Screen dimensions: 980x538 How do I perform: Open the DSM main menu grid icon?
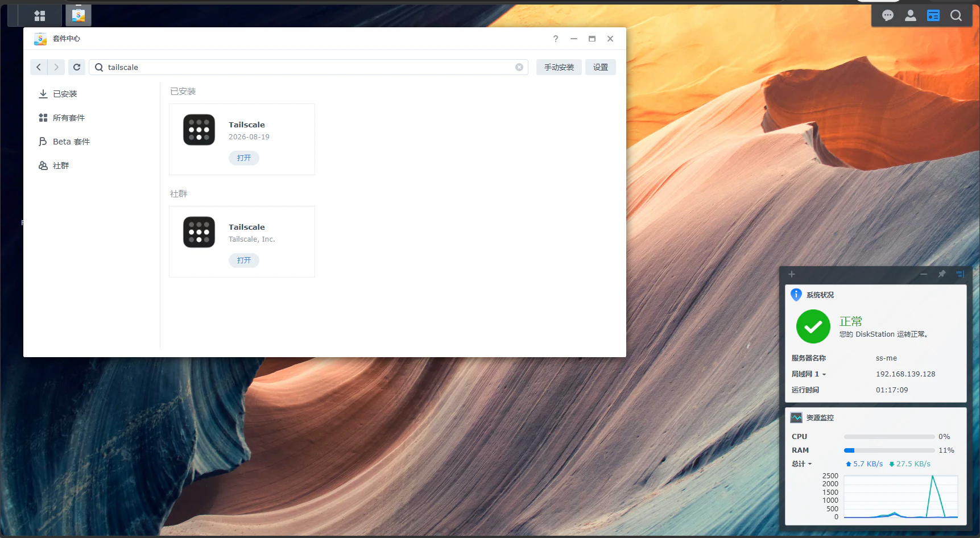pyautogui.click(x=40, y=15)
